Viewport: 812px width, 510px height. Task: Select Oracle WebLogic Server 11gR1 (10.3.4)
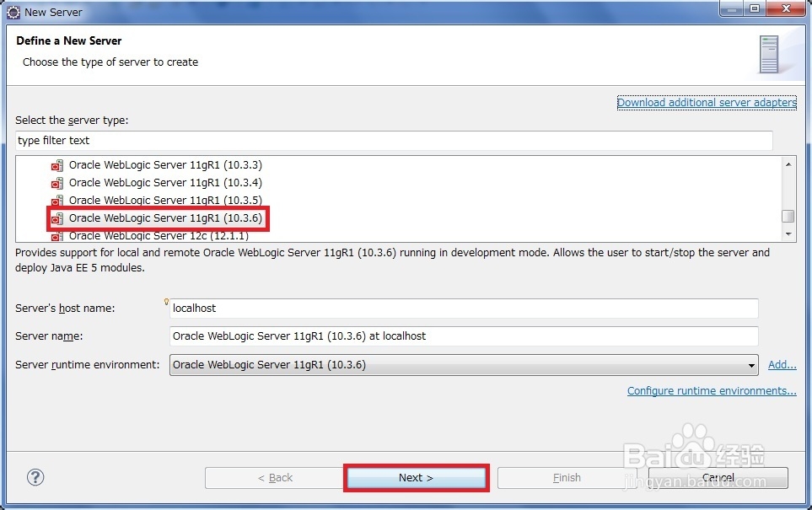(165, 183)
